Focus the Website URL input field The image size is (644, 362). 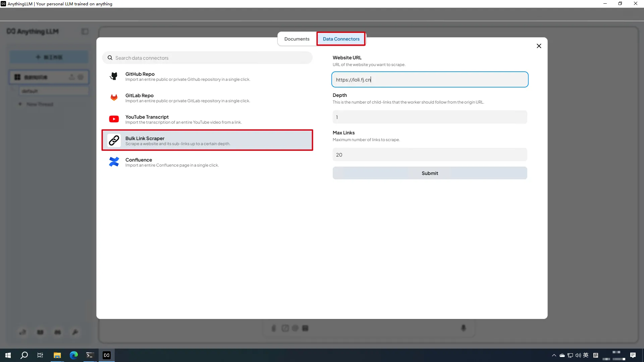[430, 80]
